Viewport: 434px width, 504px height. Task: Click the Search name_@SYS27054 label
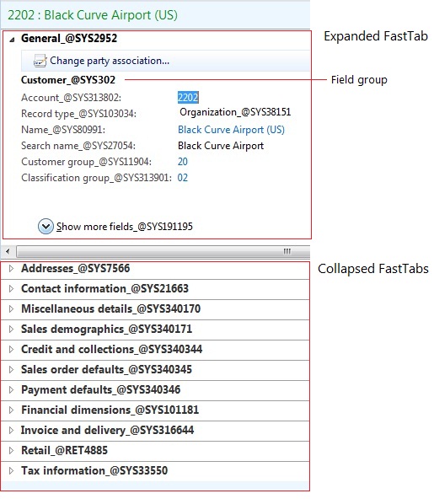[x=78, y=146]
